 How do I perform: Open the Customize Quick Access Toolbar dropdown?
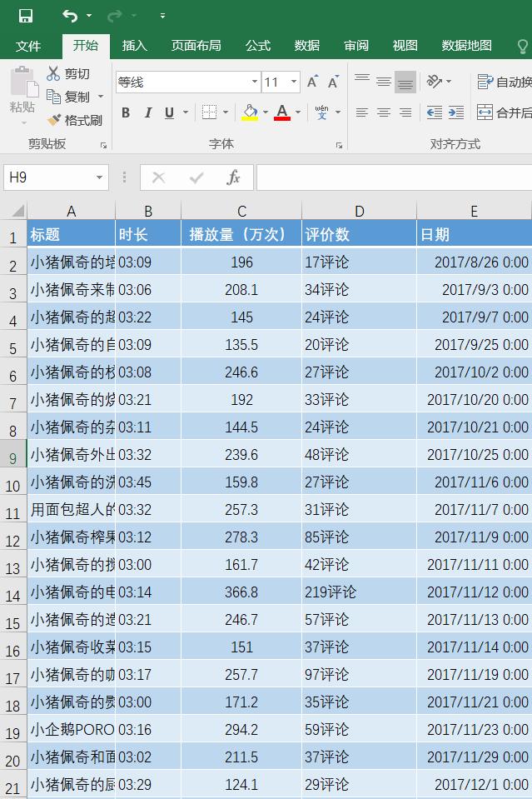[162, 16]
